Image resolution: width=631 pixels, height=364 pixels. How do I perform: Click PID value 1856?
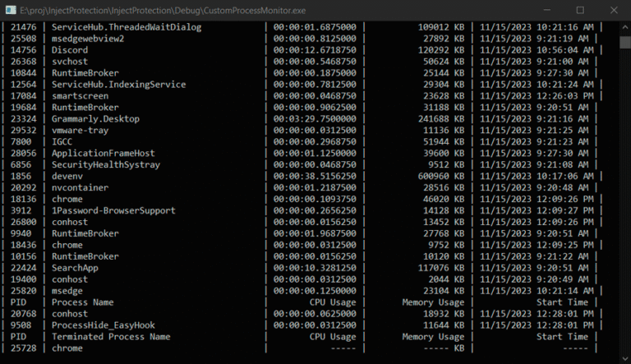(21, 177)
